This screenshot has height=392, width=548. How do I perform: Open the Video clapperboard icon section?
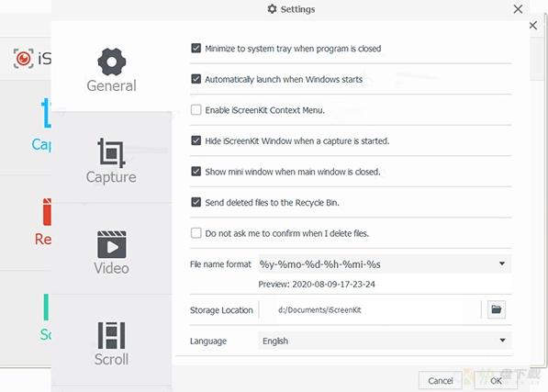[x=112, y=244]
